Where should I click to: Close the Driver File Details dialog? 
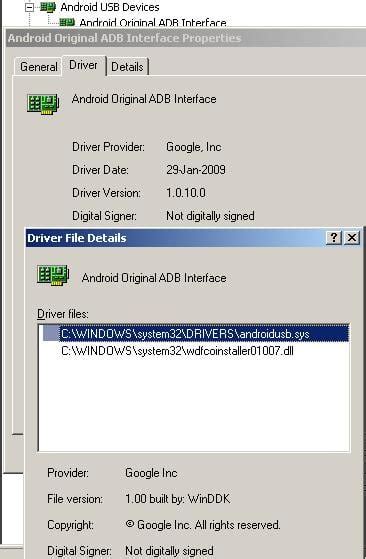point(352,237)
